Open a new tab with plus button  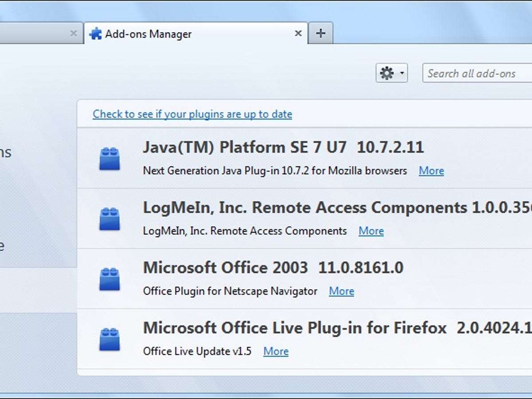point(321,33)
